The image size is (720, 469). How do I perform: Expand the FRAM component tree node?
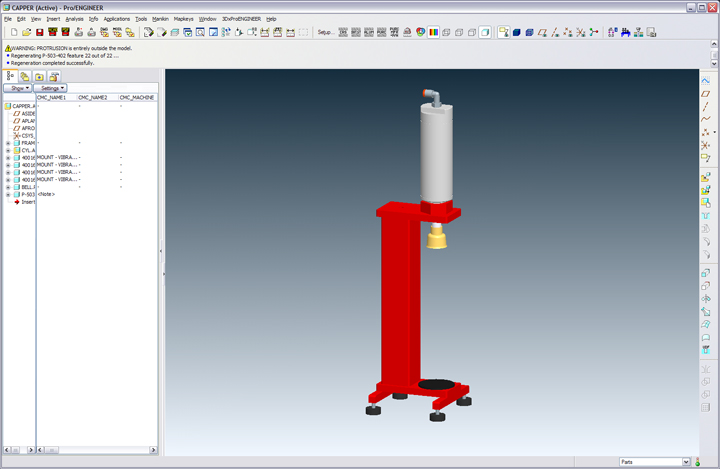(8, 143)
